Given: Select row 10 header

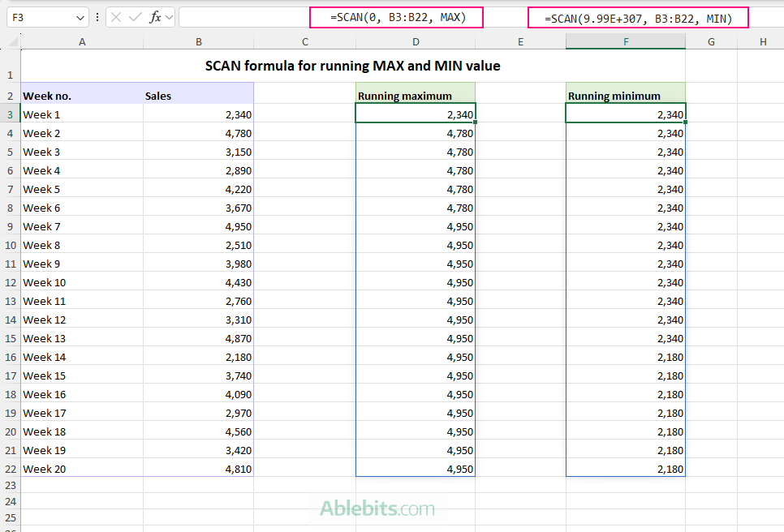Looking at the screenshot, I should pos(10,245).
